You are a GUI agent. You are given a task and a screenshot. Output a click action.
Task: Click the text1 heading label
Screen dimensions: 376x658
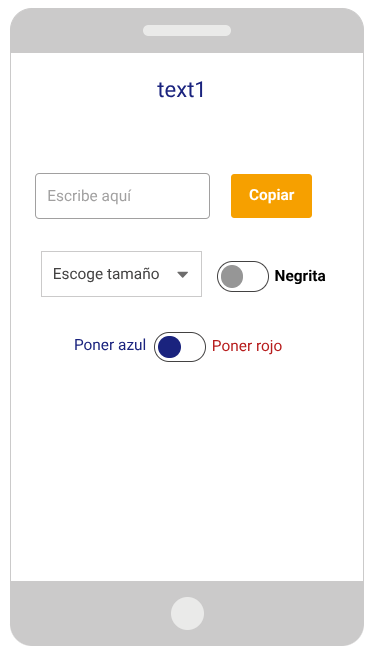[181, 90]
